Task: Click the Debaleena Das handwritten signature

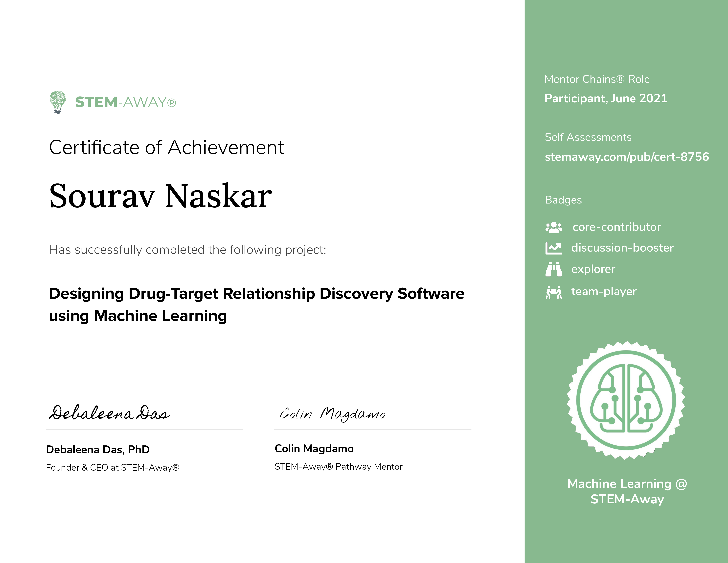Action: pos(109,413)
